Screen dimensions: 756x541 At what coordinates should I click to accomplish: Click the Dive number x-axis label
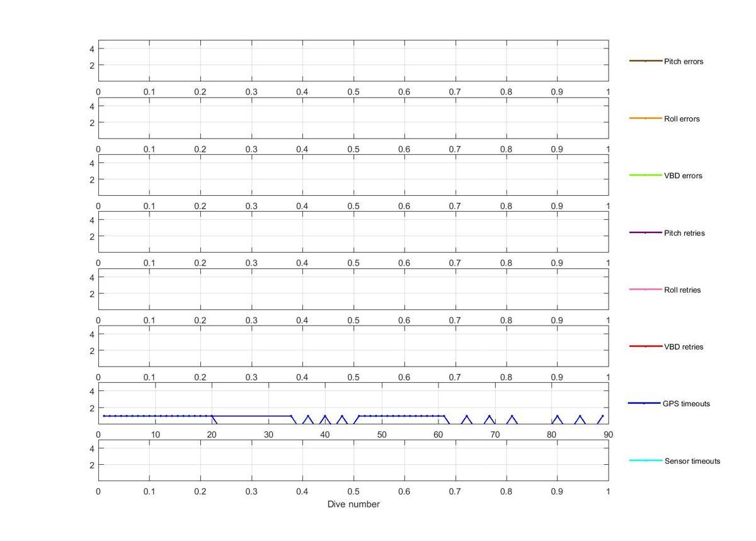(353, 504)
